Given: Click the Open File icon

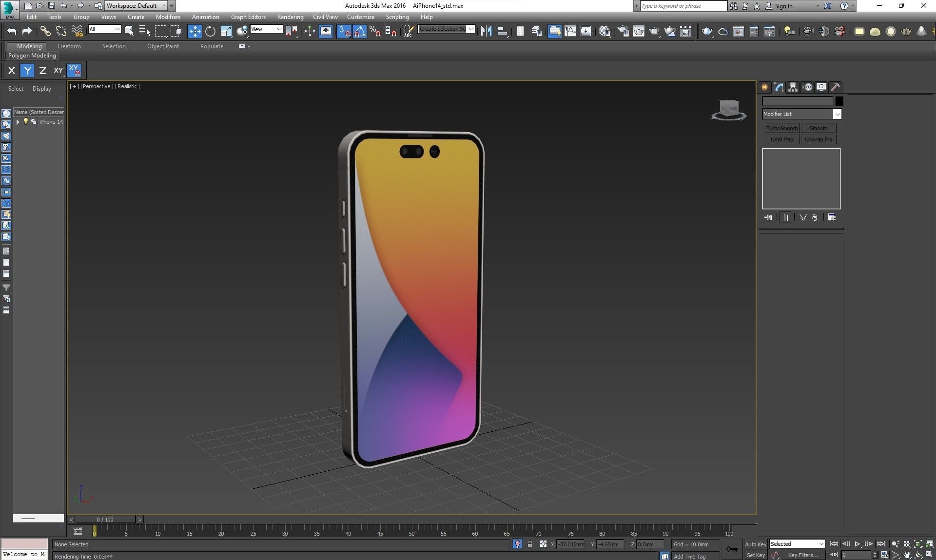Looking at the screenshot, I should pyautogui.click(x=39, y=6).
